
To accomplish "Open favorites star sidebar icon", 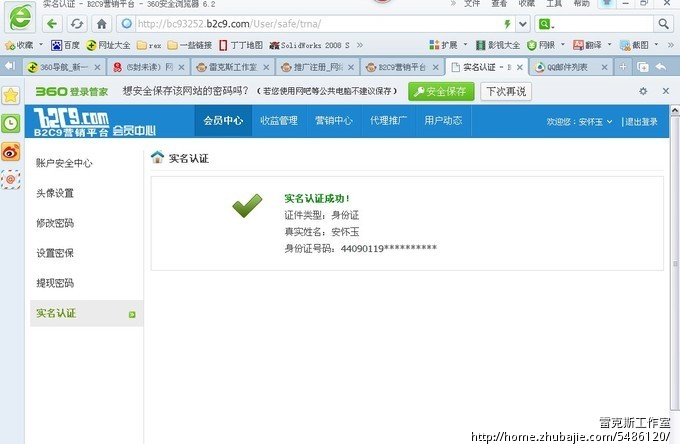I will tap(11, 95).
